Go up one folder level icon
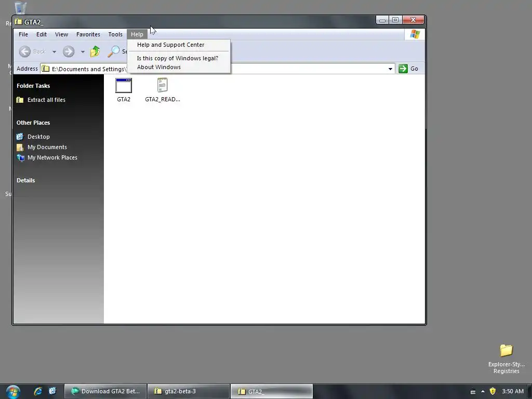The image size is (532, 399). pyautogui.click(x=95, y=51)
